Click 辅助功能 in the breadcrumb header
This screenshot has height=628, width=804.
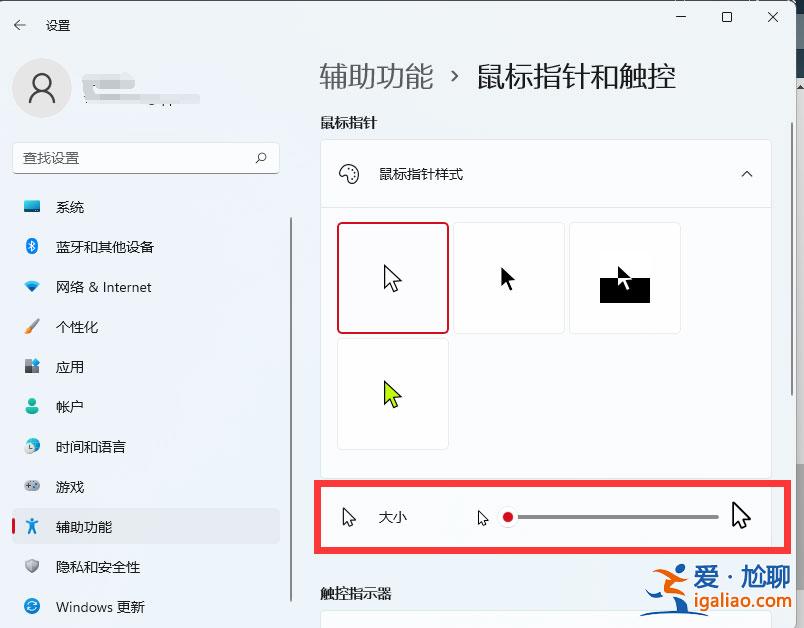[x=376, y=76]
